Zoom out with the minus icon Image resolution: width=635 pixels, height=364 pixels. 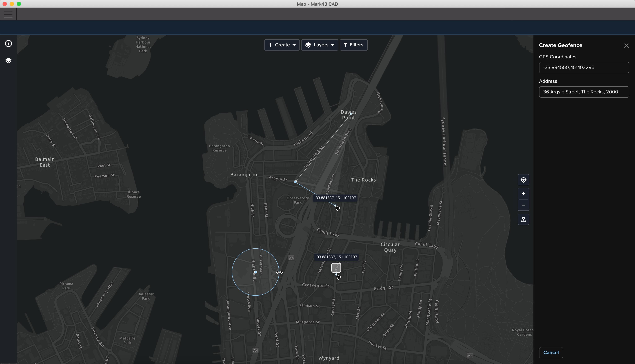pos(523,205)
